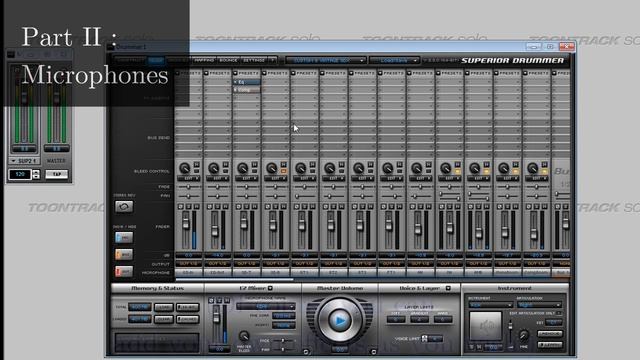Click the ninth channel's bleed control knob
The height and width of the screenshot is (360, 640).
tap(416, 168)
